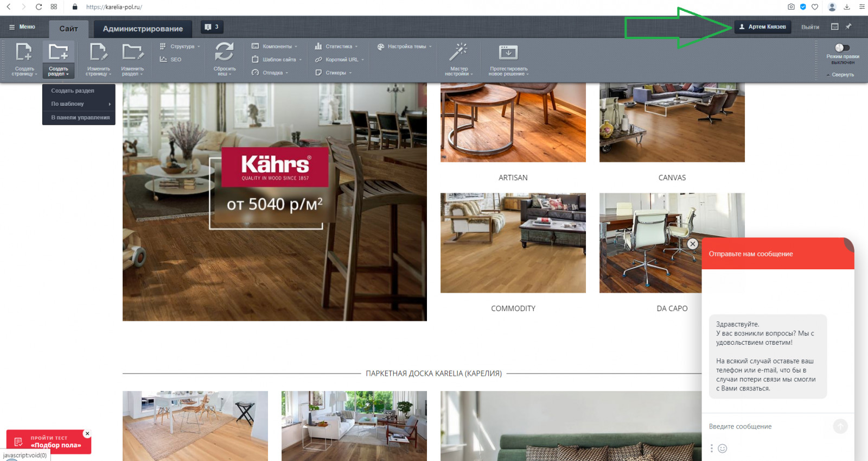The image size is (868, 461).
Task: Expand the Стикеры dropdown
Action: pos(334,72)
